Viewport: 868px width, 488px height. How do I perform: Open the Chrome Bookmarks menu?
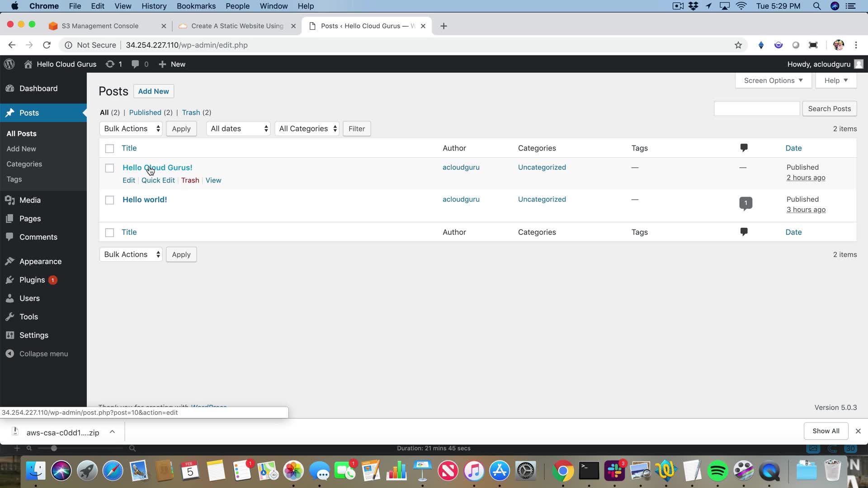coord(196,6)
